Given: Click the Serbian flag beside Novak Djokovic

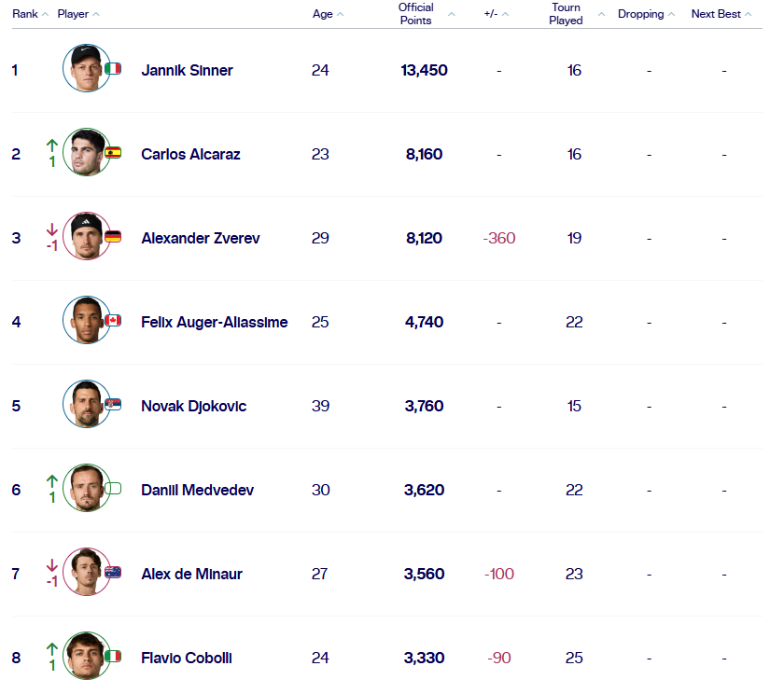Looking at the screenshot, I should pos(113,404).
